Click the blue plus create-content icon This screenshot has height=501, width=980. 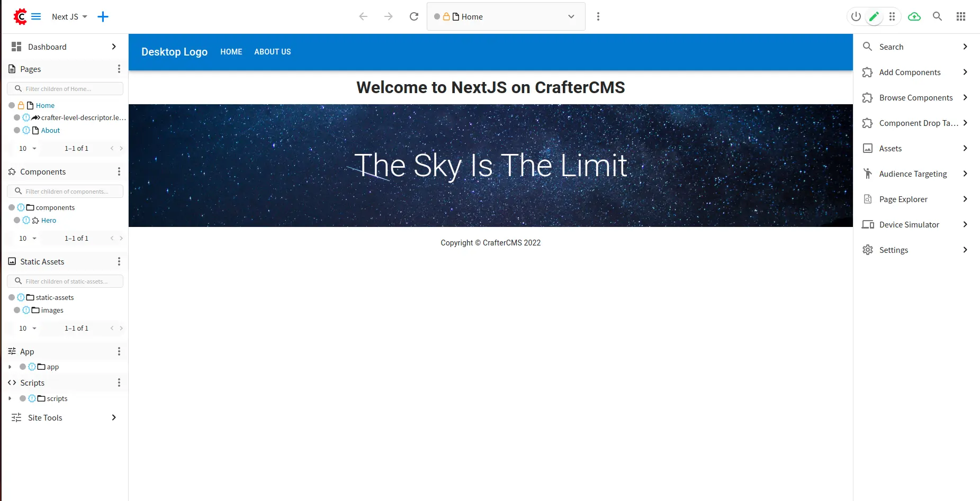click(103, 16)
